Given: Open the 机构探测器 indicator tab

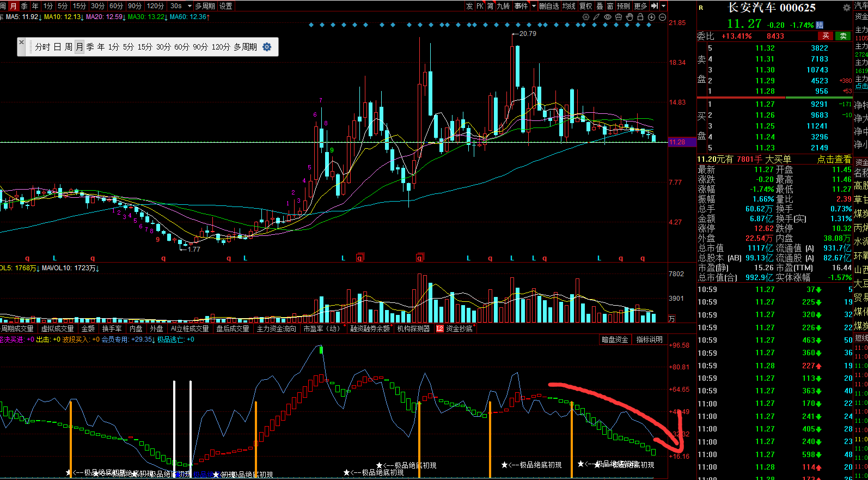Looking at the screenshot, I should pyautogui.click(x=413, y=329).
